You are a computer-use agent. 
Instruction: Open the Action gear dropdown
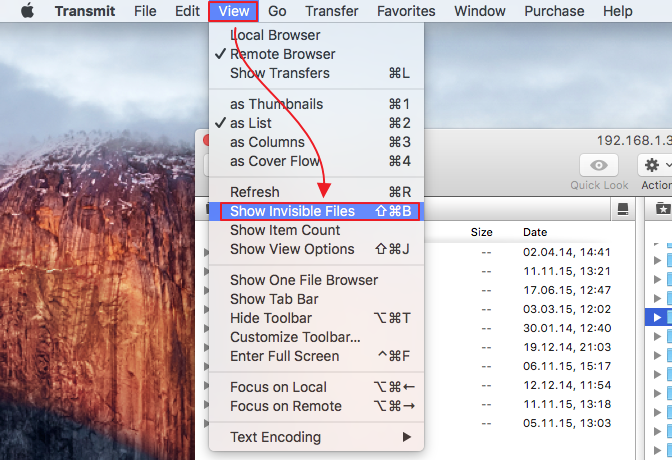coord(655,165)
